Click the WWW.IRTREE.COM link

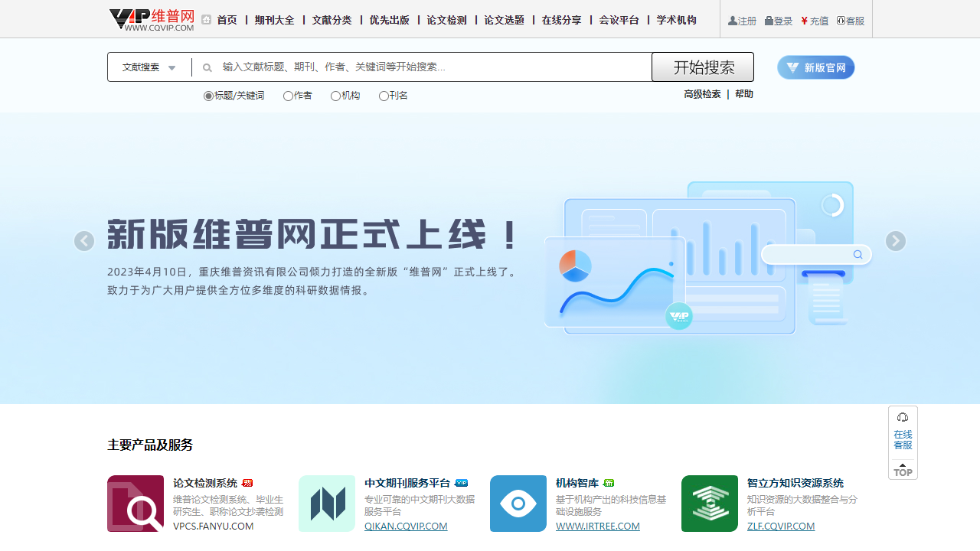tap(598, 527)
